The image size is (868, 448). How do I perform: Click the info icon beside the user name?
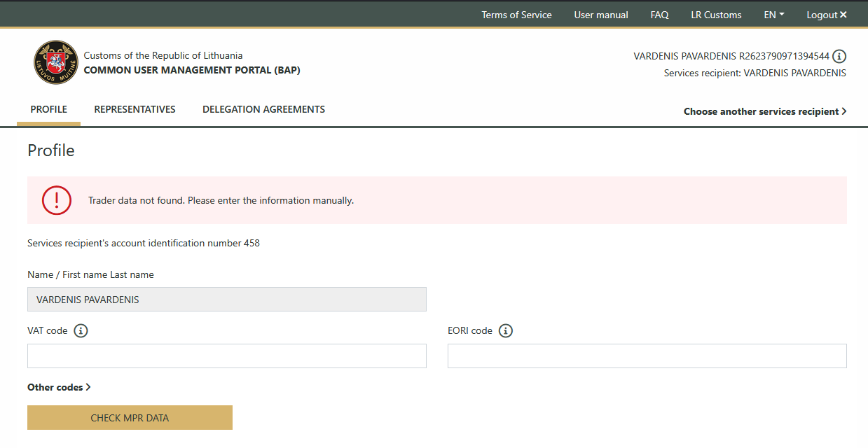click(839, 57)
